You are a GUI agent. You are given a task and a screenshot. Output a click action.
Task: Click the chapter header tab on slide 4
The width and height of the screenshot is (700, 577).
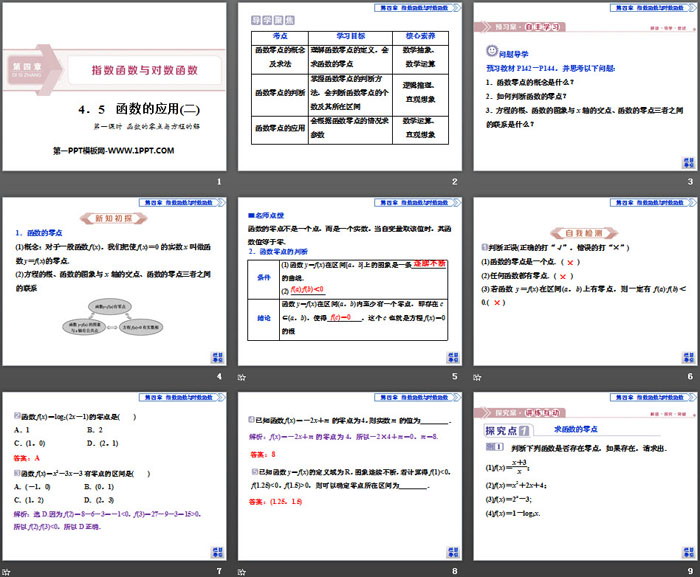(182, 203)
